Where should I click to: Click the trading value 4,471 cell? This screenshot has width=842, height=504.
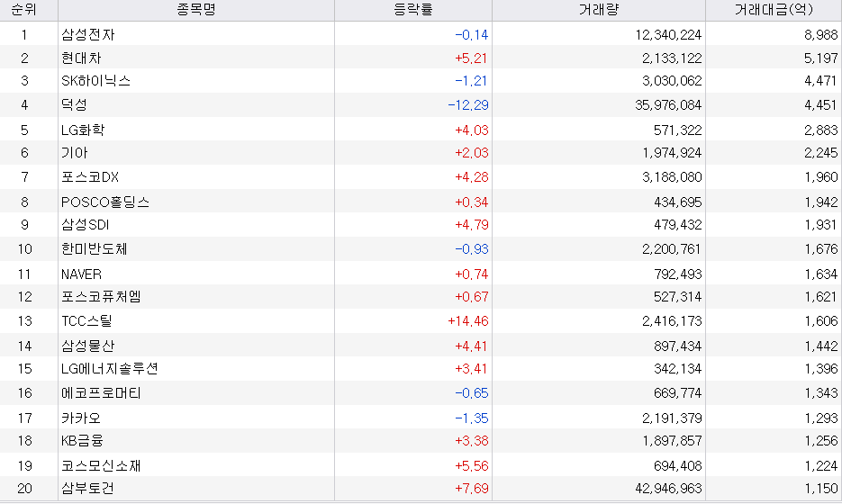(821, 82)
